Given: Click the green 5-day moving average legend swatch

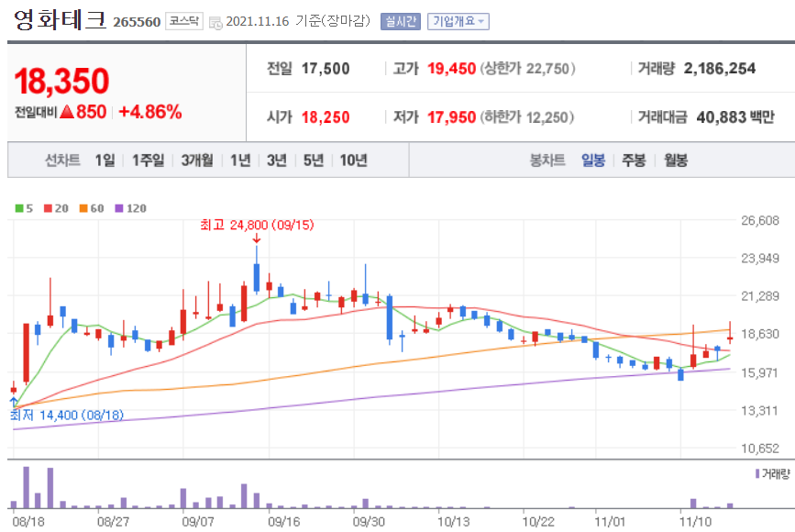Looking at the screenshot, I should (19, 208).
